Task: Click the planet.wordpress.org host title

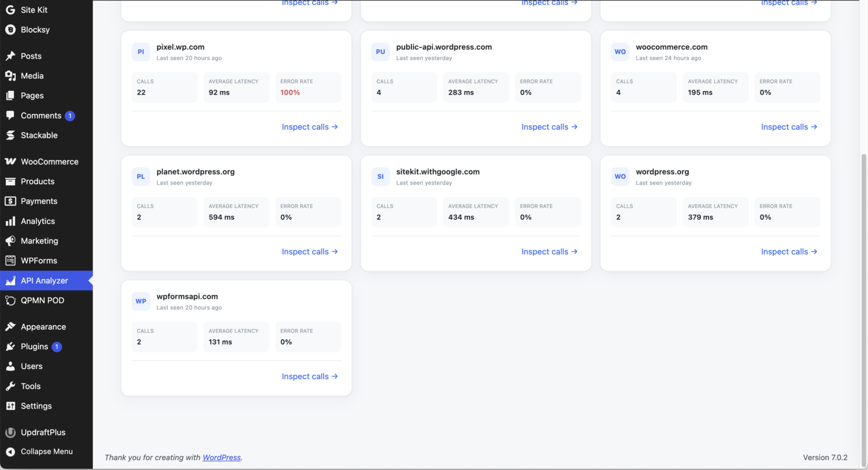Action: coord(196,172)
